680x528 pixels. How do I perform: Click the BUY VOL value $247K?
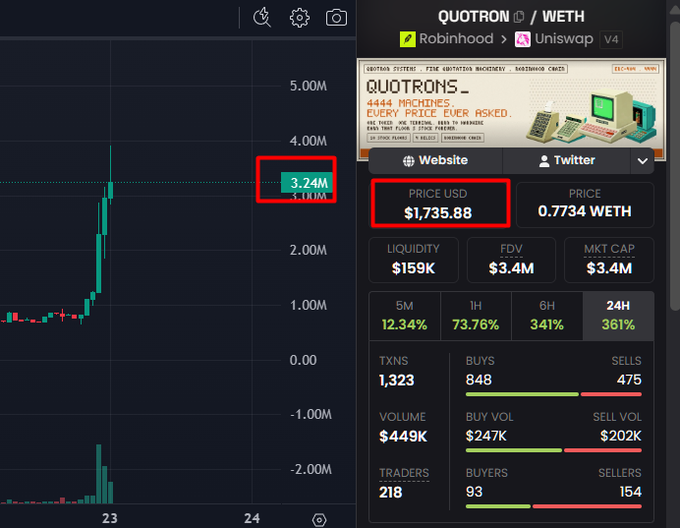486,436
